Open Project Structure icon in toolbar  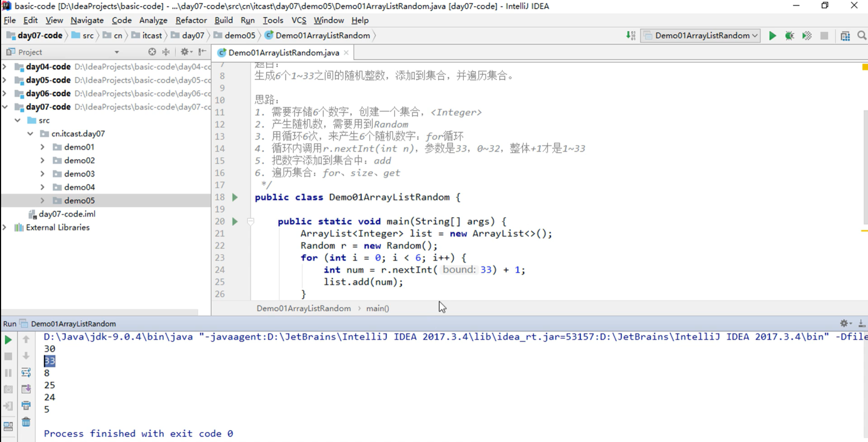click(845, 36)
